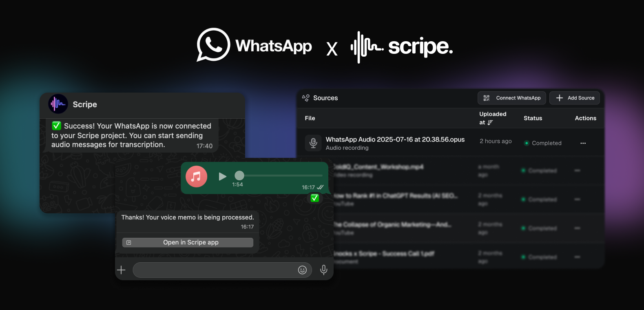Open the Scripe contact name in chat header
644x310 pixels.
(x=85, y=104)
